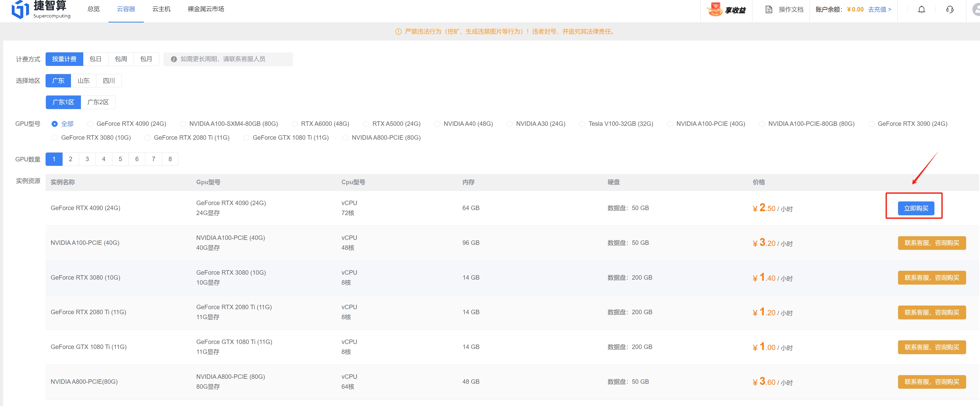This screenshot has height=406, width=980.
Task: Select 包月 monthly billing option
Action: (x=146, y=59)
